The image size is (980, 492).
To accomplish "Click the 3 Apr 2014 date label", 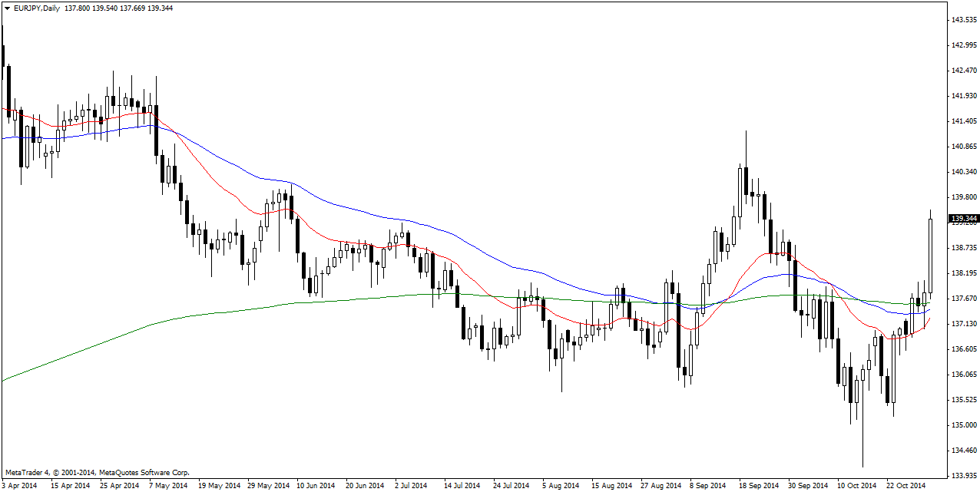I will (20, 486).
